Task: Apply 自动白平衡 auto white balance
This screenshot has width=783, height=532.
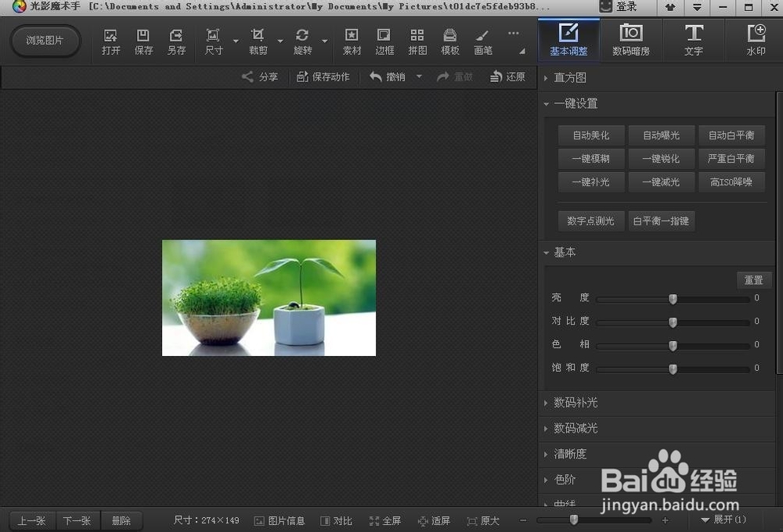Action: coord(731,135)
